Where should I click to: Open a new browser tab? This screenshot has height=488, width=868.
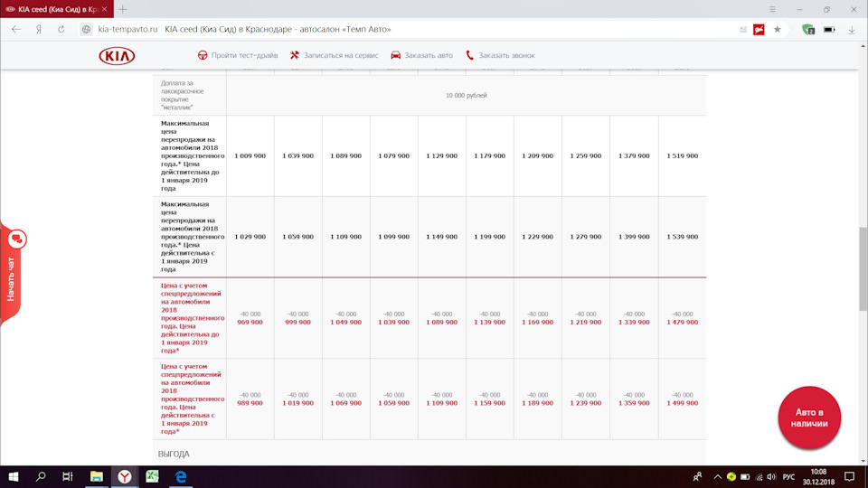[x=123, y=9]
